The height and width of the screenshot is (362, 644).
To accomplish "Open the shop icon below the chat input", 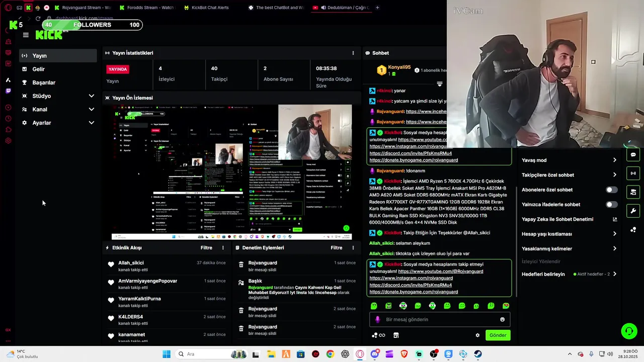I will (396, 335).
